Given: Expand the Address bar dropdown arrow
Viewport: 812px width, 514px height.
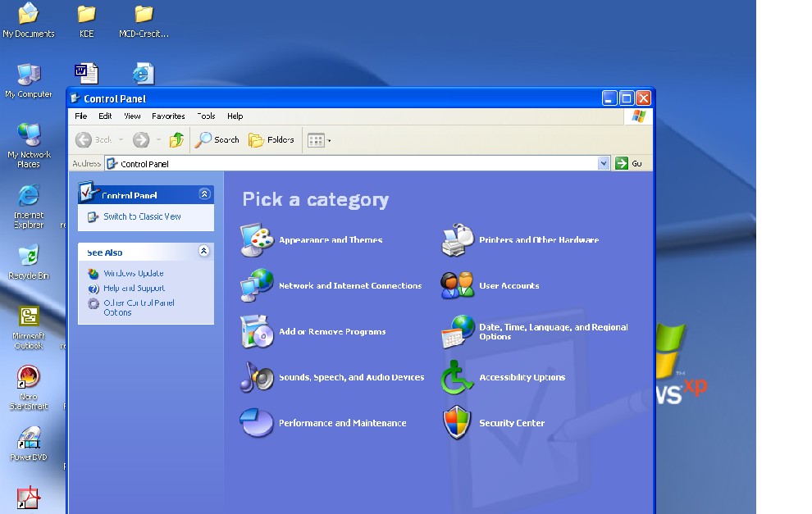Looking at the screenshot, I should tap(604, 164).
